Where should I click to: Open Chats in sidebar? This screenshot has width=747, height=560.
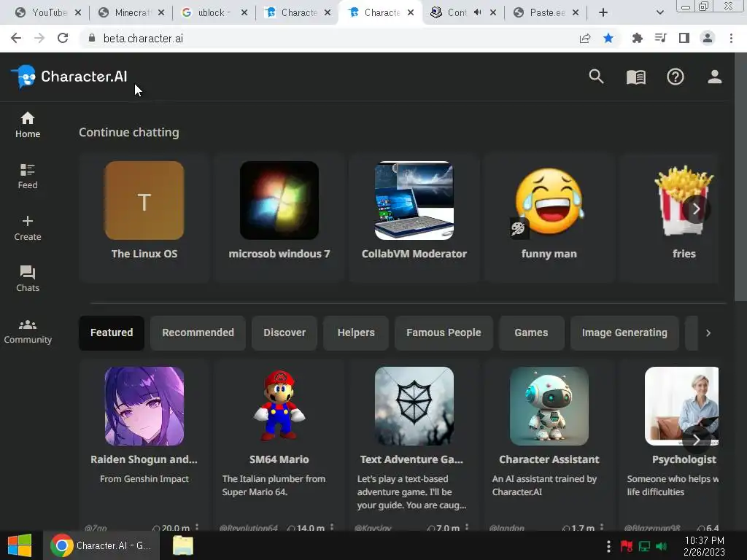(x=28, y=279)
